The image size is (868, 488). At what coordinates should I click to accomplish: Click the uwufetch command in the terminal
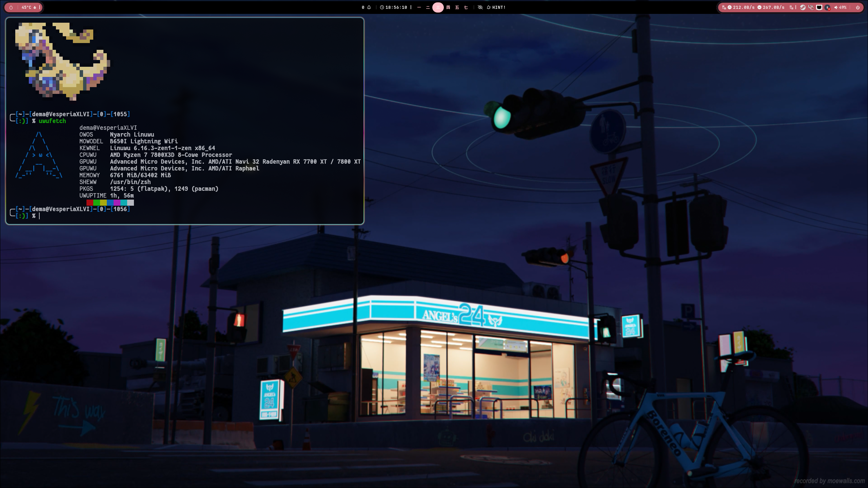(x=52, y=121)
